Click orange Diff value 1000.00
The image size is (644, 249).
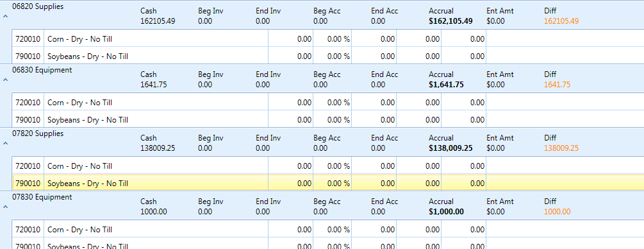click(x=557, y=212)
